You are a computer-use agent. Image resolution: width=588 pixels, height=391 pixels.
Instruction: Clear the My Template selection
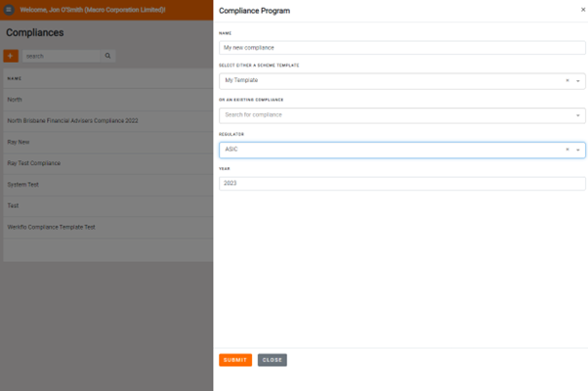[567, 81]
